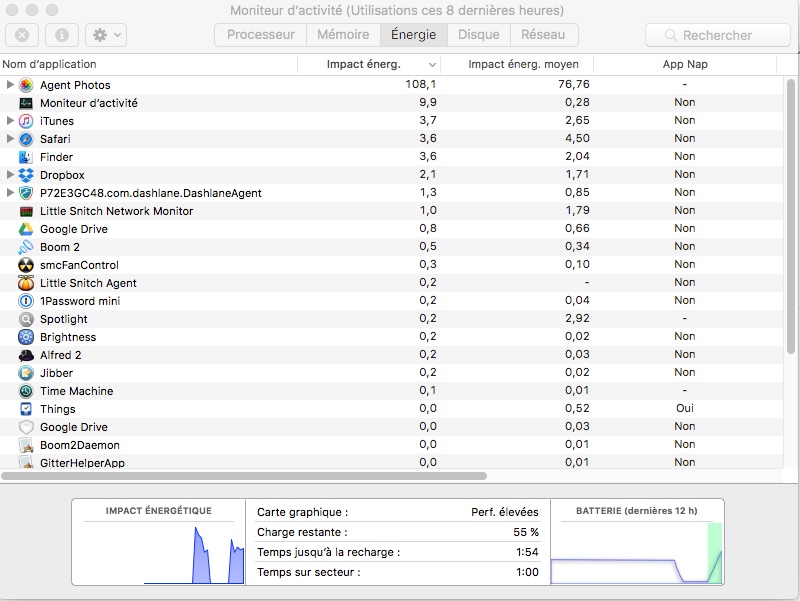This screenshot has height=601, width=800.
Task: Click the Little Snitch Agent icon
Action: pos(26,283)
